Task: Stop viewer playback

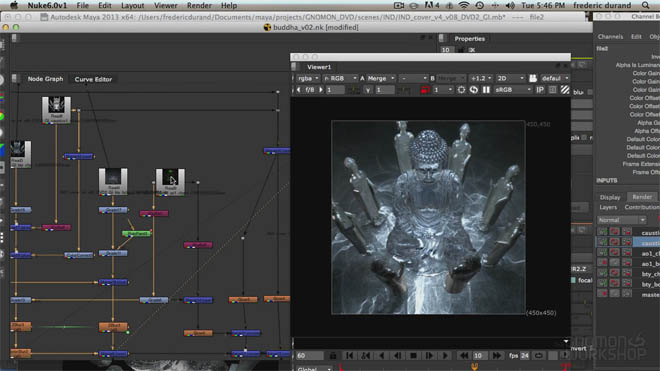Action: point(413,356)
